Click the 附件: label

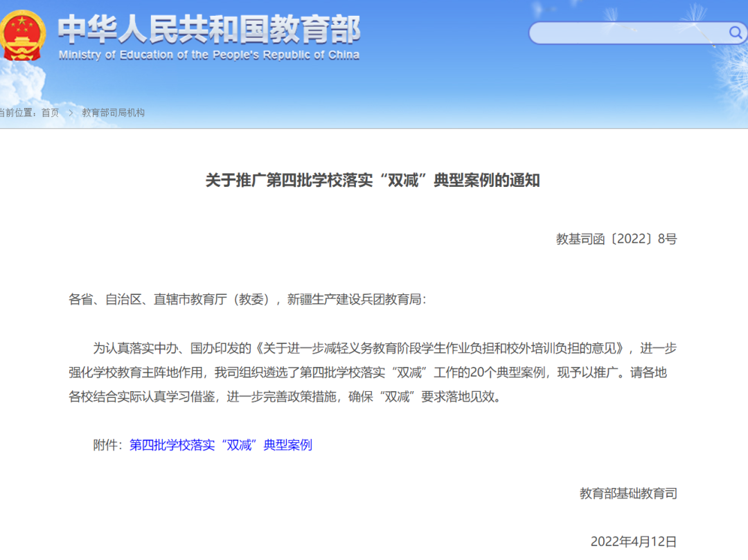[109, 445]
